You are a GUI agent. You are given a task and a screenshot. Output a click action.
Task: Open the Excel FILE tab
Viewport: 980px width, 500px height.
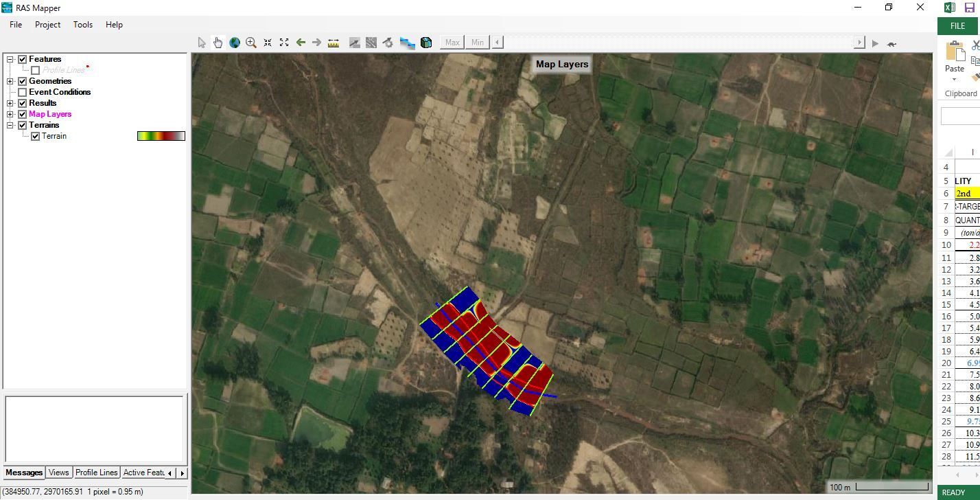957,26
